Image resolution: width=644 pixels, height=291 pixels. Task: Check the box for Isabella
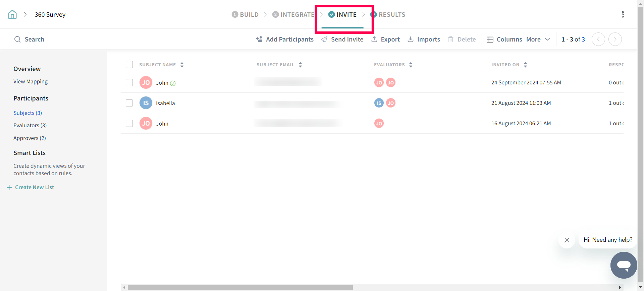(x=129, y=103)
